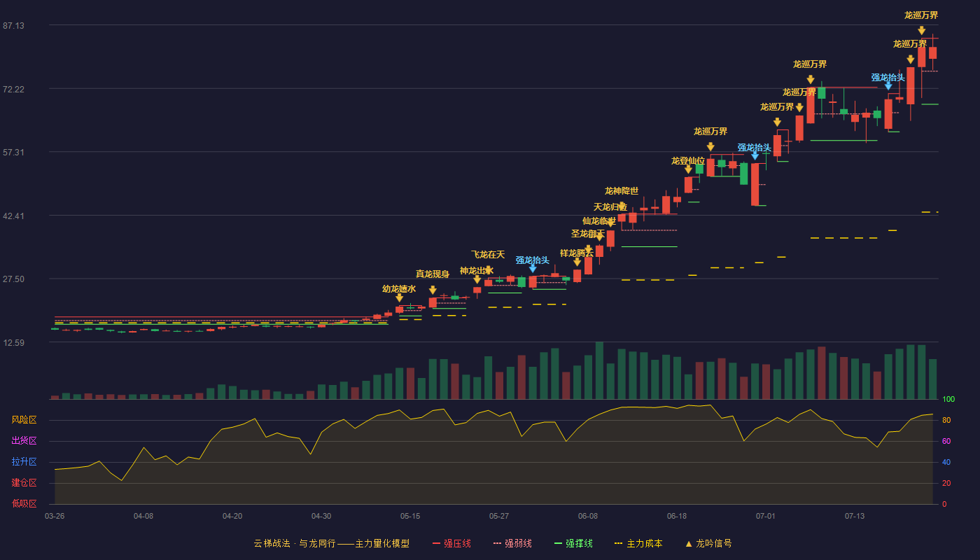This screenshot has height=560, width=980.
Task: Click the green 100 indicator axis label
Action: pyautogui.click(x=948, y=399)
